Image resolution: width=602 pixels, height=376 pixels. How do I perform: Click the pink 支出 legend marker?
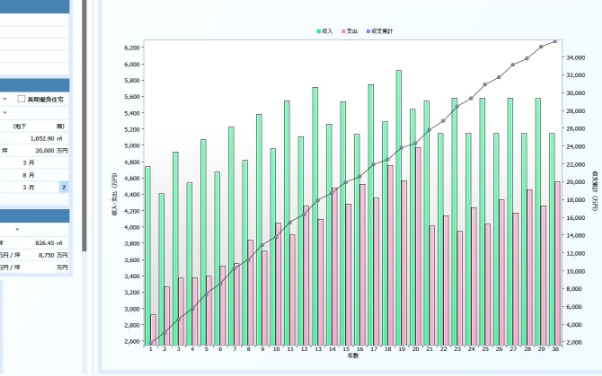point(344,31)
